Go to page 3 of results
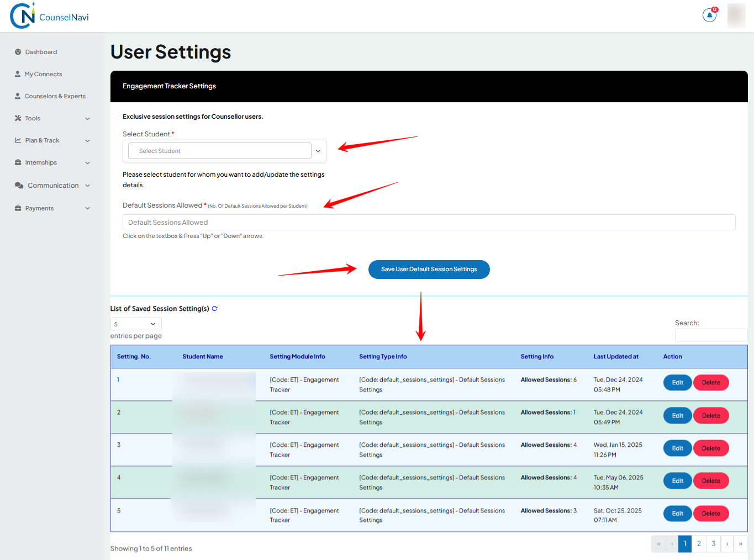The image size is (754, 560). pos(713,543)
